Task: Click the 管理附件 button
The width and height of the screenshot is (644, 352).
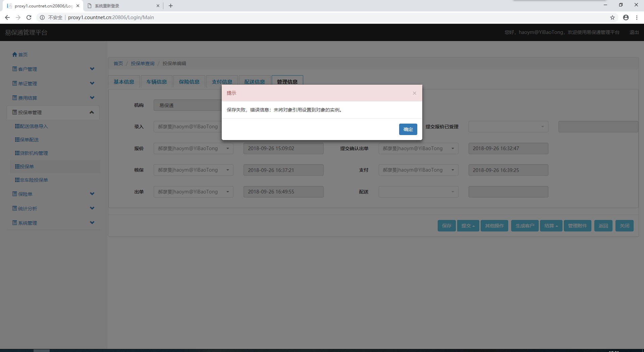Action: [x=578, y=226]
